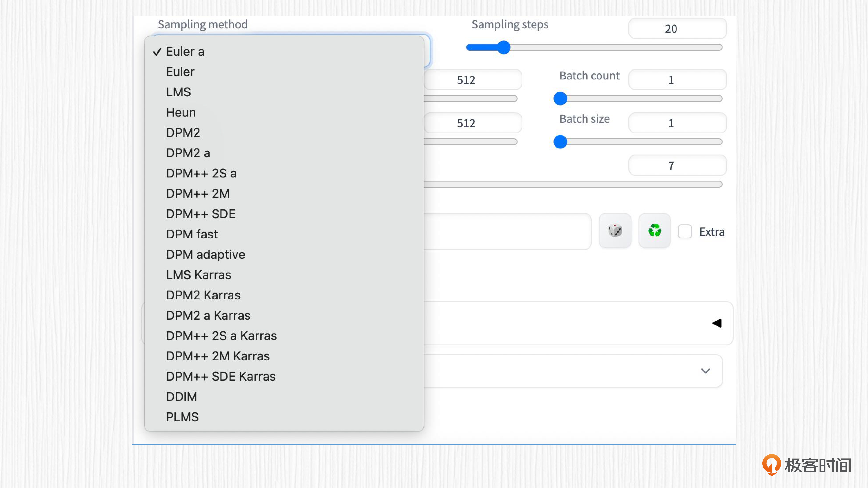The image size is (868, 488).
Task: Choose DPM++ 2M Karras sampler
Action: (x=218, y=356)
